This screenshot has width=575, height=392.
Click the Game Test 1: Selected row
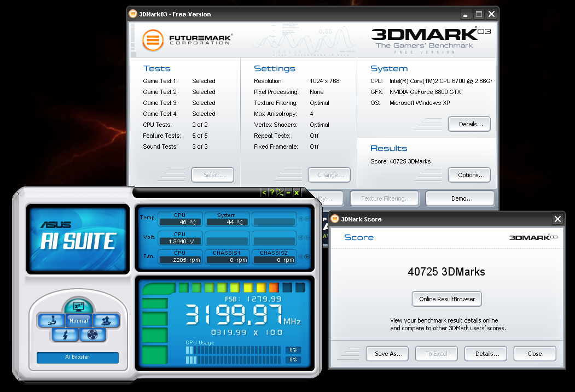click(179, 81)
